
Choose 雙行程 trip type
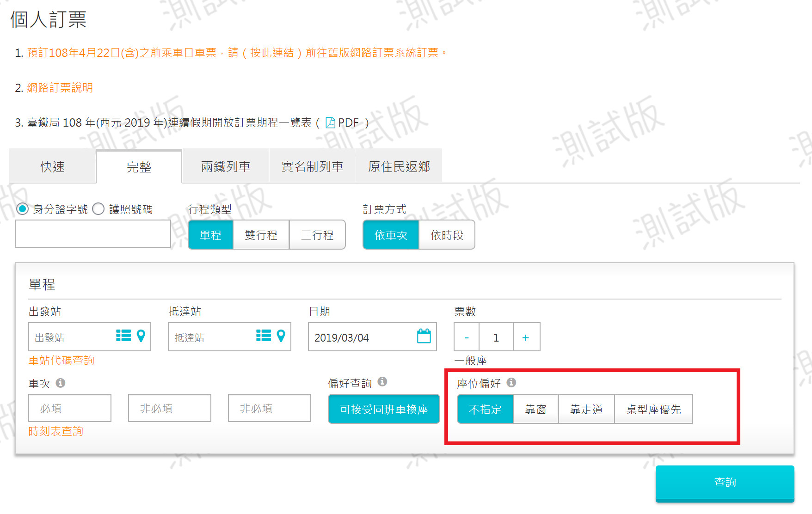261,235
